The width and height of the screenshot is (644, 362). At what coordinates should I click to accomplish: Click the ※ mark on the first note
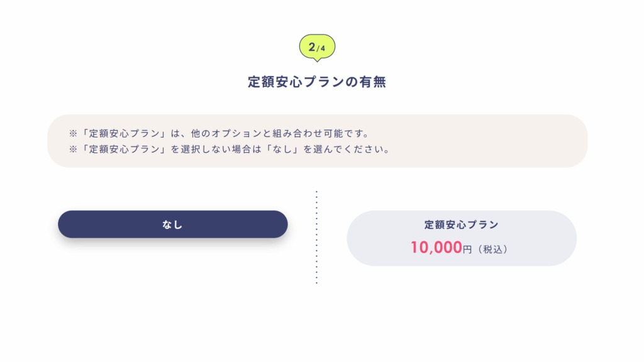coord(72,133)
